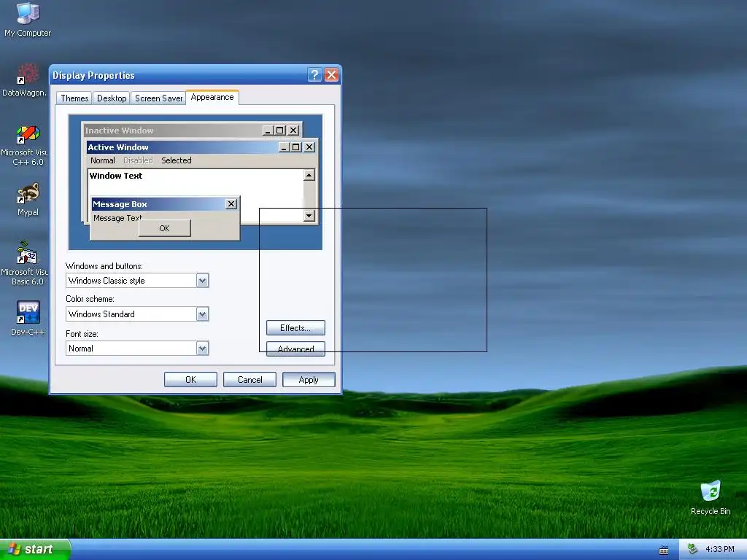The height and width of the screenshot is (560, 747).
Task: Click the Active Window preview maximize icon
Action: [x=296, y=147]
